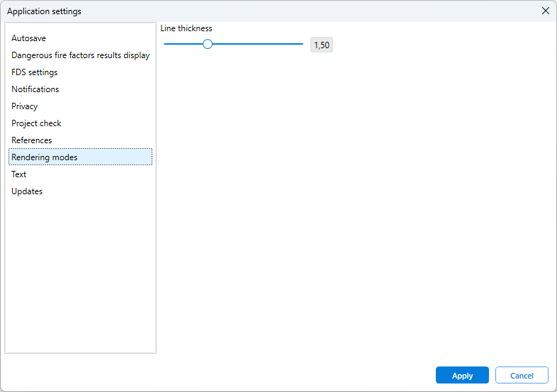
Task: Select the Project check category
Action: click(x=80, y=123)
